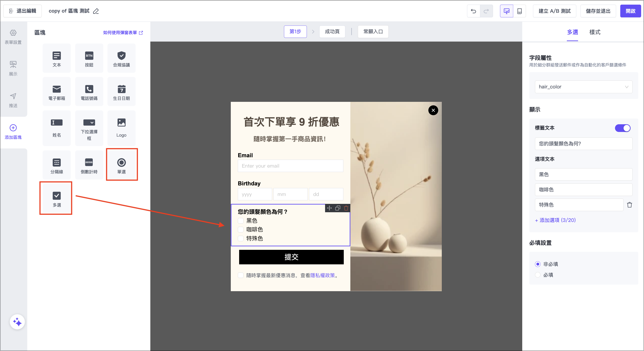The image size is (644, 351).
Task: Open the 添加區塊 sidebar panel
Action: point(13,132)
